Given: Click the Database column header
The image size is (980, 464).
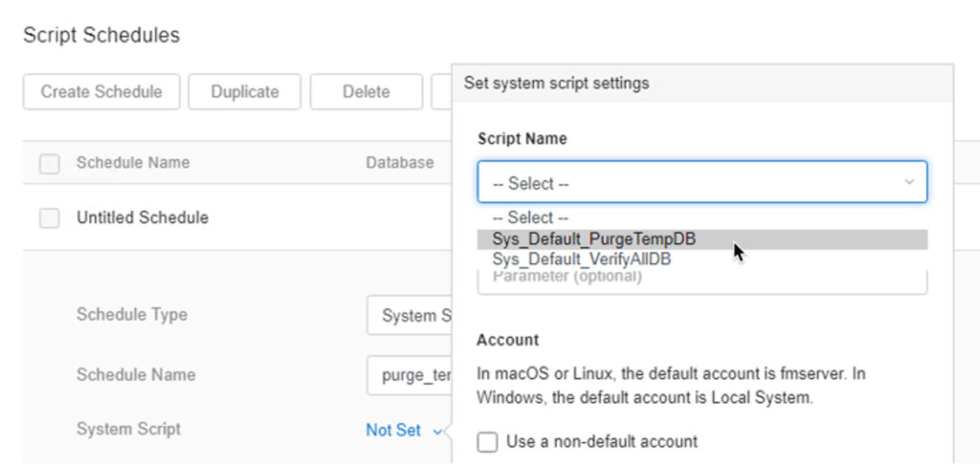Looking at the screenshot, I should pyautogui.click(x=399, y=163).
